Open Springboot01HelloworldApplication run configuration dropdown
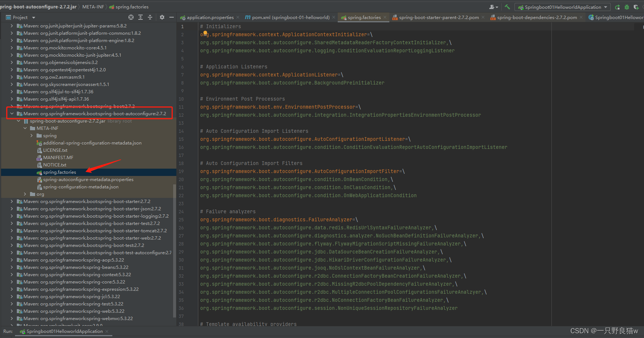The image size is (644, 338). [562, 7]
